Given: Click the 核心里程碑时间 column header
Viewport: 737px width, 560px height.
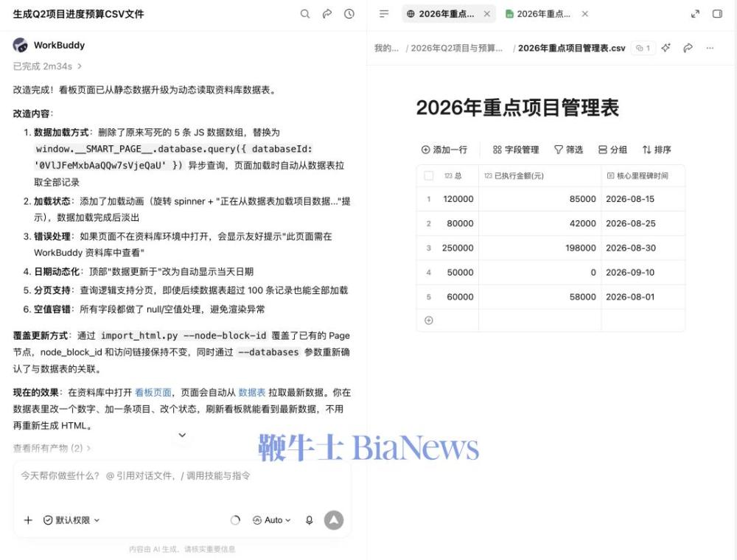Looking at the screenshot, I should pyautogui.click(x=643, y=175).
